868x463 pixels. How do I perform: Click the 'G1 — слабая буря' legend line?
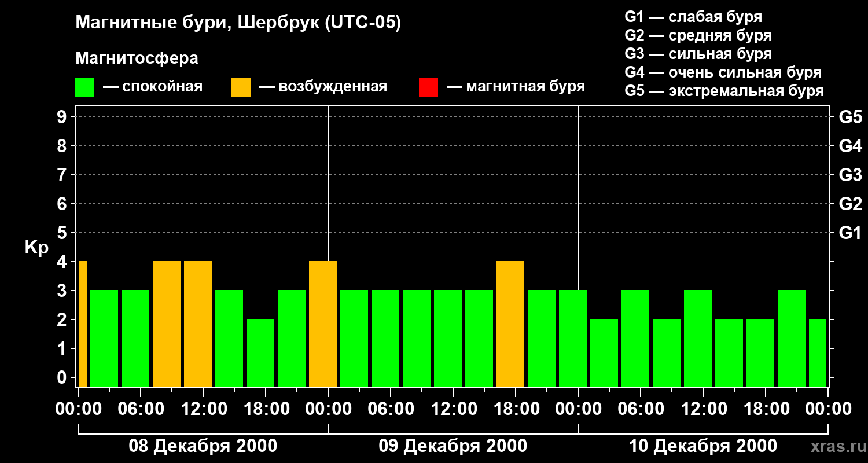[693, 17]
